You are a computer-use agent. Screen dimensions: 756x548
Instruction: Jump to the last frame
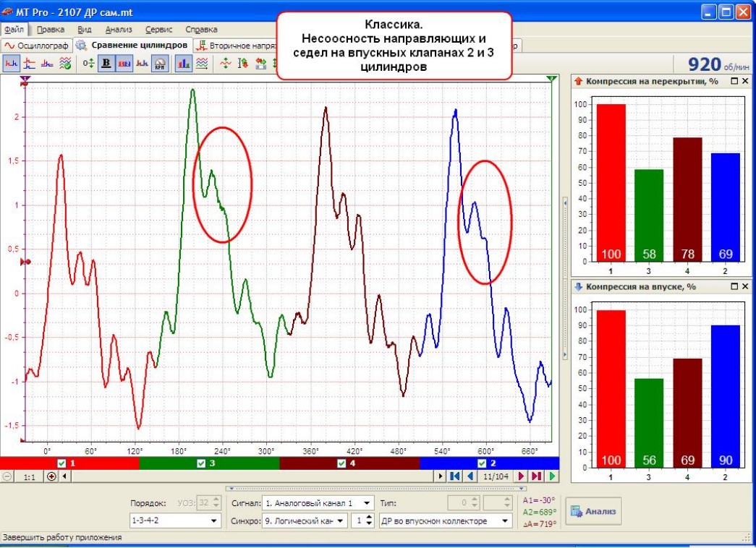coord(537,476)
